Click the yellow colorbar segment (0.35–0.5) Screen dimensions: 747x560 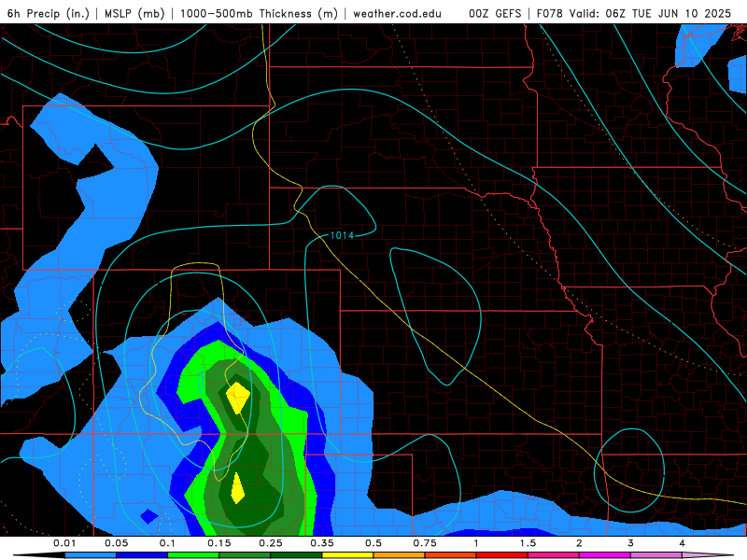click(347, 555)
